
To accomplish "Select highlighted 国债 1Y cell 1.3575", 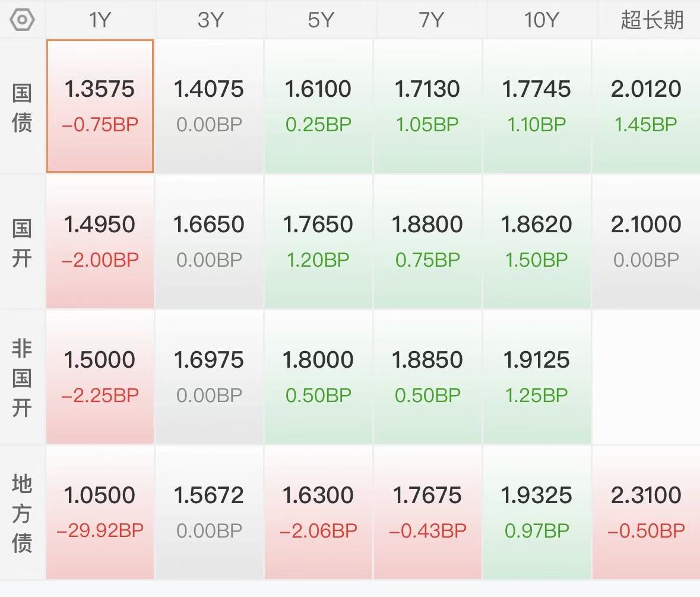I will tap(100, 106).
